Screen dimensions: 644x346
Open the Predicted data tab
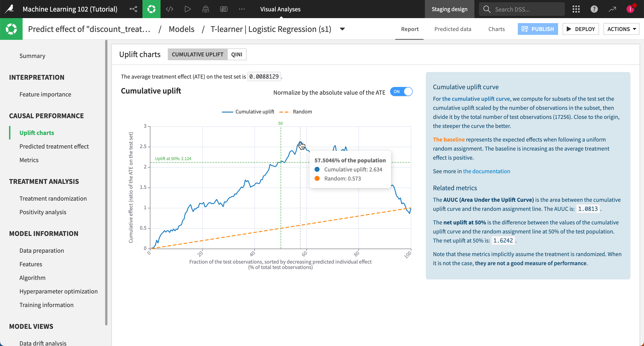click(x=452, y=29)
